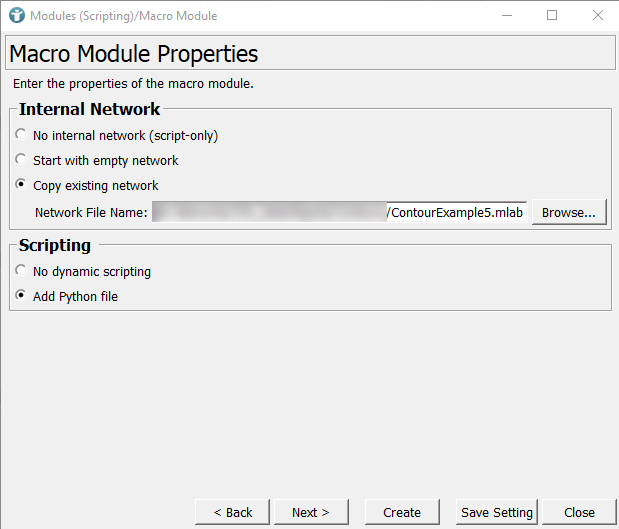Select 'No internal network (script-only)' option
The width and height of the screenshot is (619, 529).
tap(21, 135)
